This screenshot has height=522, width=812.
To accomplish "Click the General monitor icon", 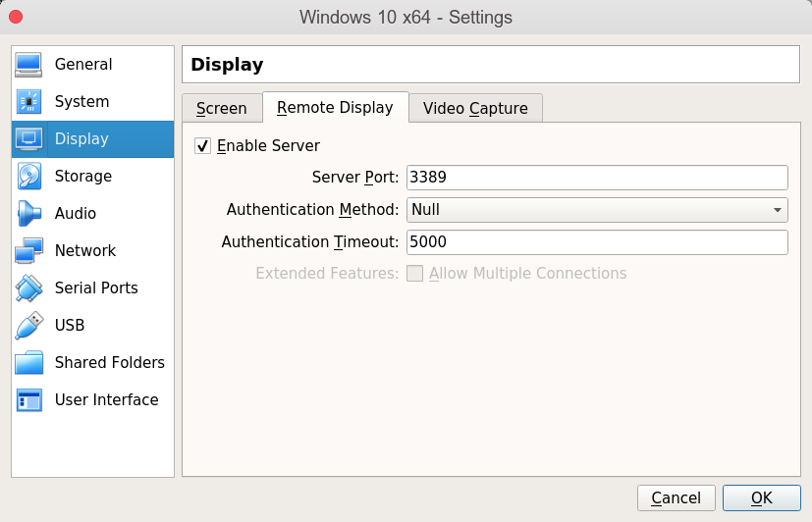I will click(28, 65).
